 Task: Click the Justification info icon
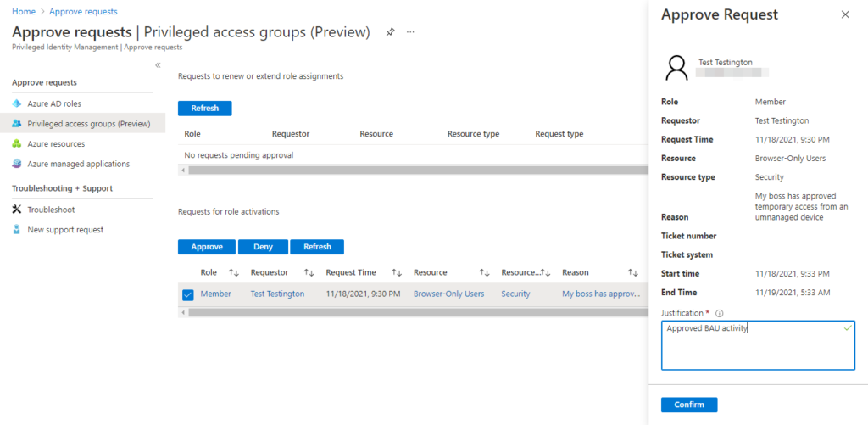[720, 313]
